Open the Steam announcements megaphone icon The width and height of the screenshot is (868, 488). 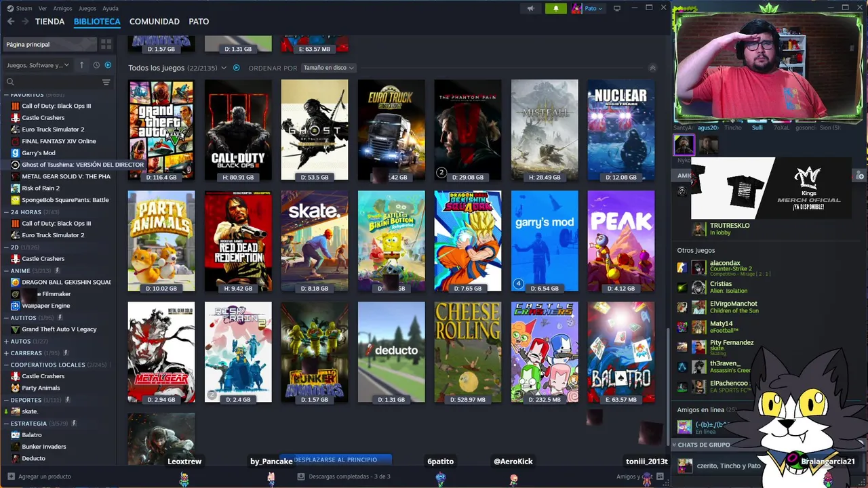(x=531, y=8)
